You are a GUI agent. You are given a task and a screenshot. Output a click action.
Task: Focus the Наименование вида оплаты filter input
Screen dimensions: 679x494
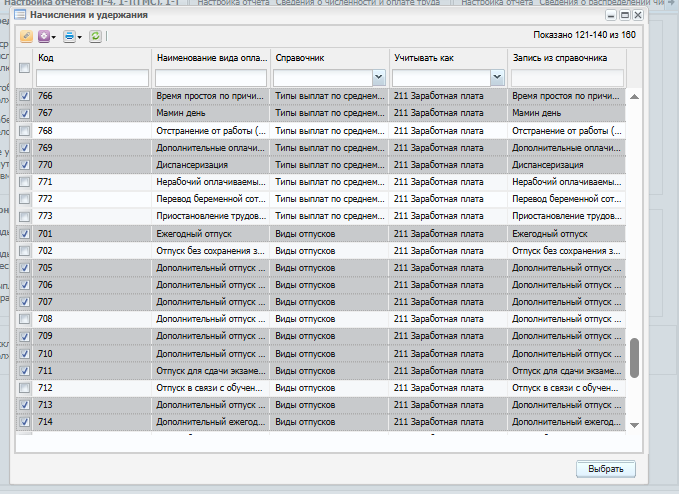pyautogui.click(x=211, y=78)
